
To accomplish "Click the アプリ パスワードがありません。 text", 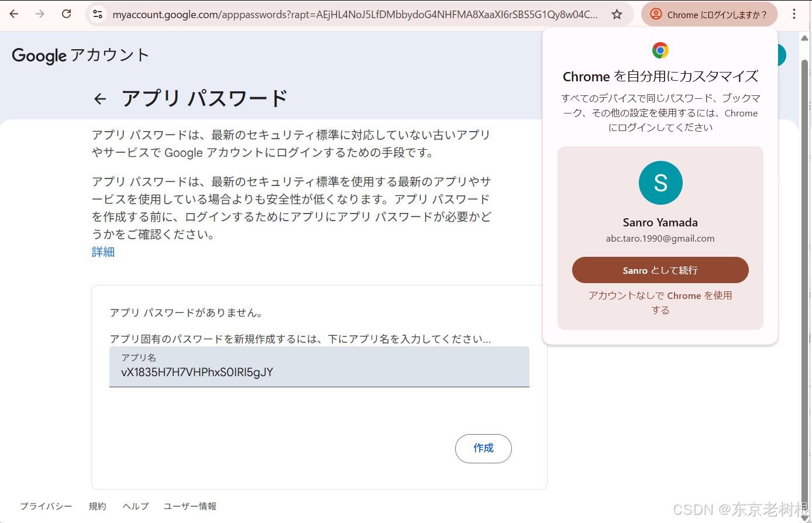I will [x=187, y=313].
